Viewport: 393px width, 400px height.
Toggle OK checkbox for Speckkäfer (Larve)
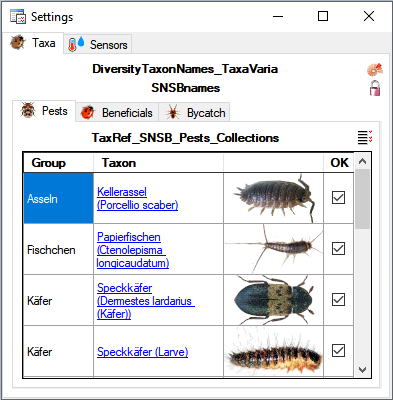tap(338, 350)
